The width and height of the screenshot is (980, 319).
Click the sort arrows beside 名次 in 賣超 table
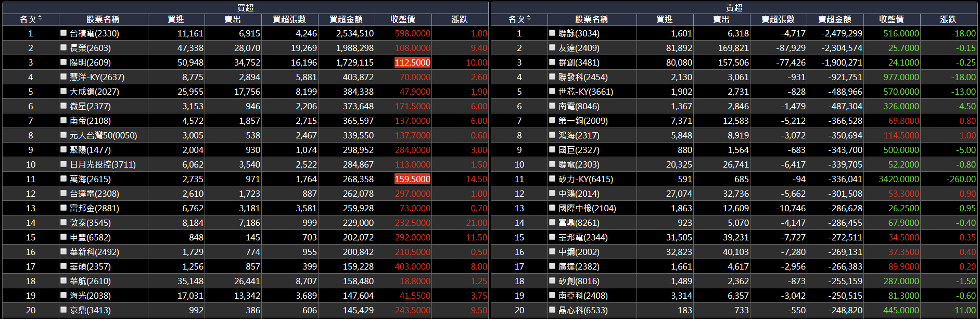pyautogui.click(x=529, y=18)
